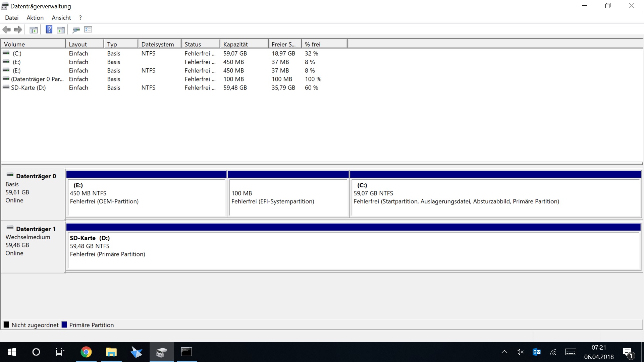Open the Aktion menu
The image size is (644, 362).
tap(35, 18)
